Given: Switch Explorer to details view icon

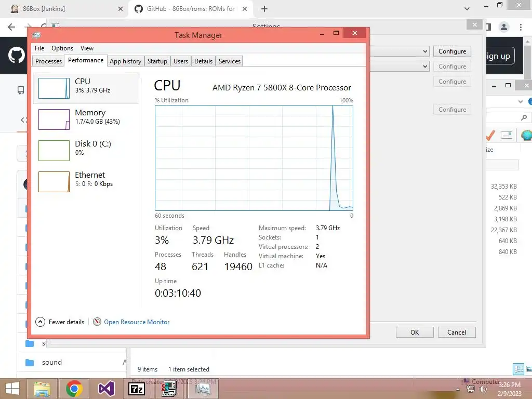Looking at the screenshot, I should 518,369.
